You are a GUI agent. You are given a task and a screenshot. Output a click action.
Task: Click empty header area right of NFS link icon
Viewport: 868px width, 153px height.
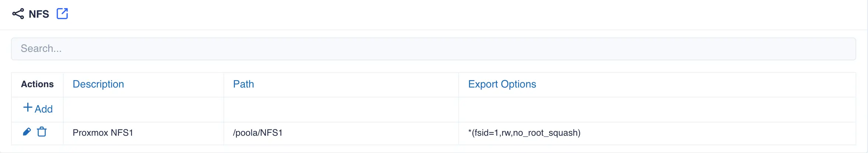click(x=442, y=14)
